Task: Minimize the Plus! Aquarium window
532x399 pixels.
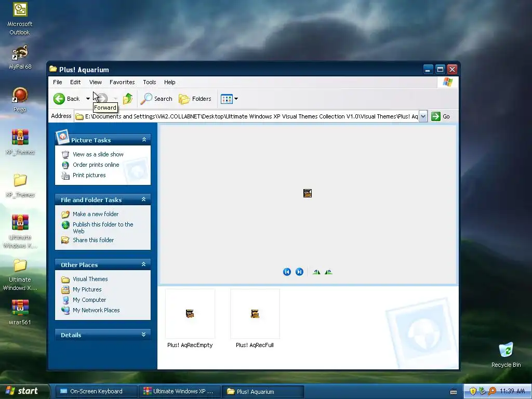Action: click(x=428, y=70)
